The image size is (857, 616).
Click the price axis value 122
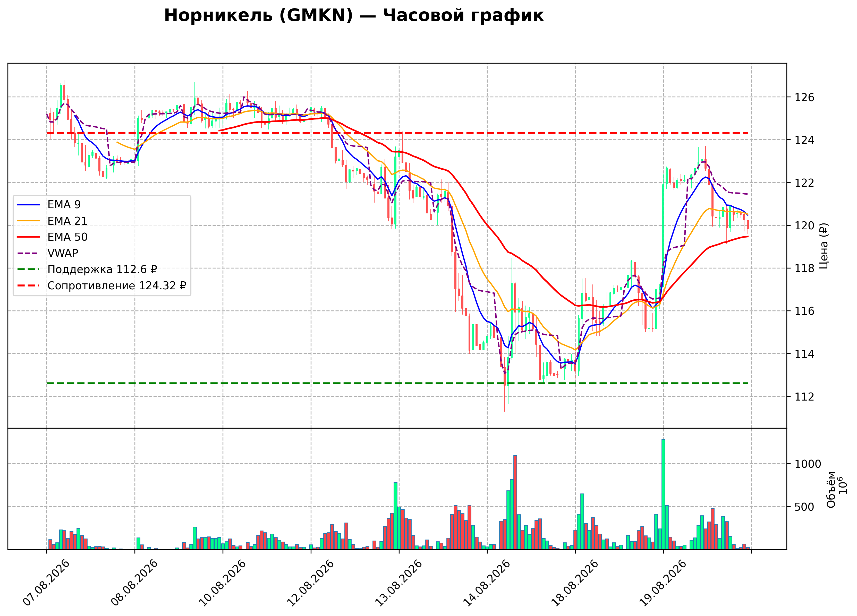click(804, 183)
